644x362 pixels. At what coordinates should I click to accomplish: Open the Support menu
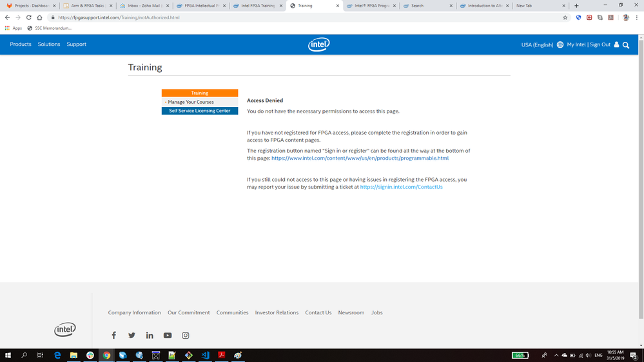(77, 44)
